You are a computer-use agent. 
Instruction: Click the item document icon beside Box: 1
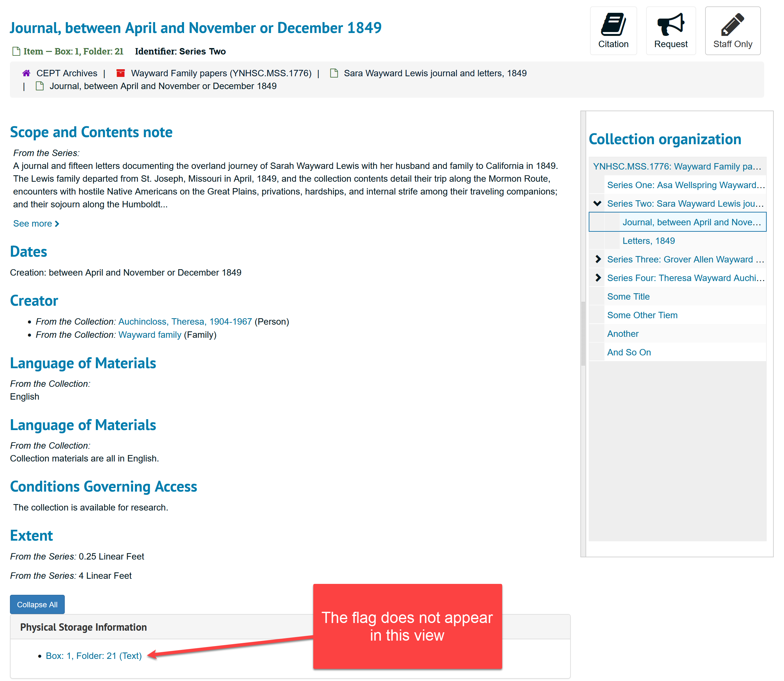point(16,51)
